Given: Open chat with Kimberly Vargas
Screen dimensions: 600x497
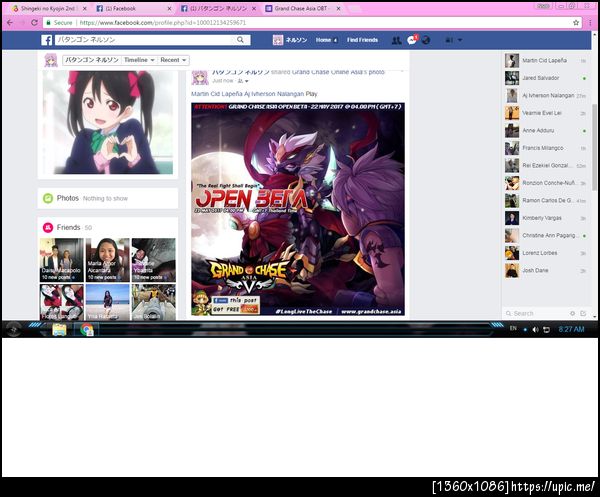Looking at the screenshot, I should (546, 218).
